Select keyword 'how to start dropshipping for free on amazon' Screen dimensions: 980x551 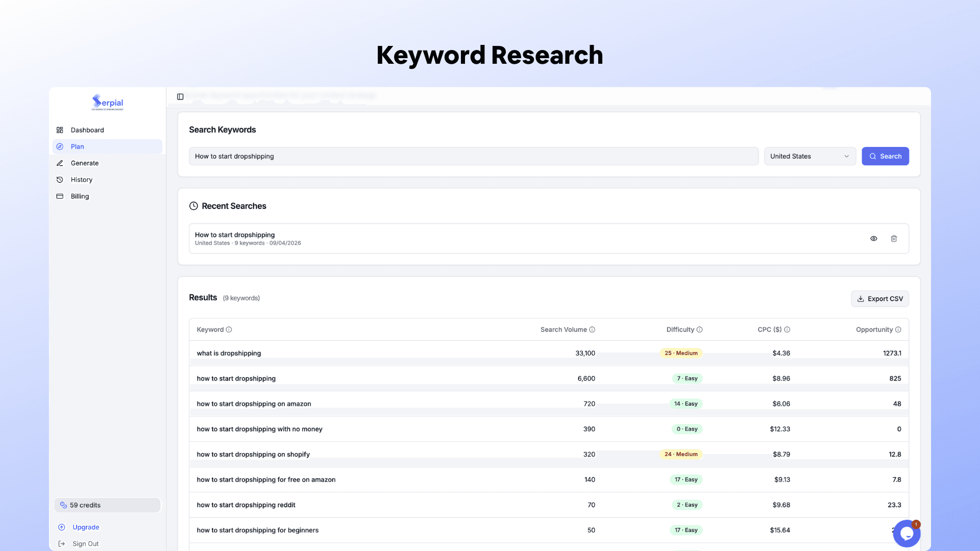[x=266, y=480]
